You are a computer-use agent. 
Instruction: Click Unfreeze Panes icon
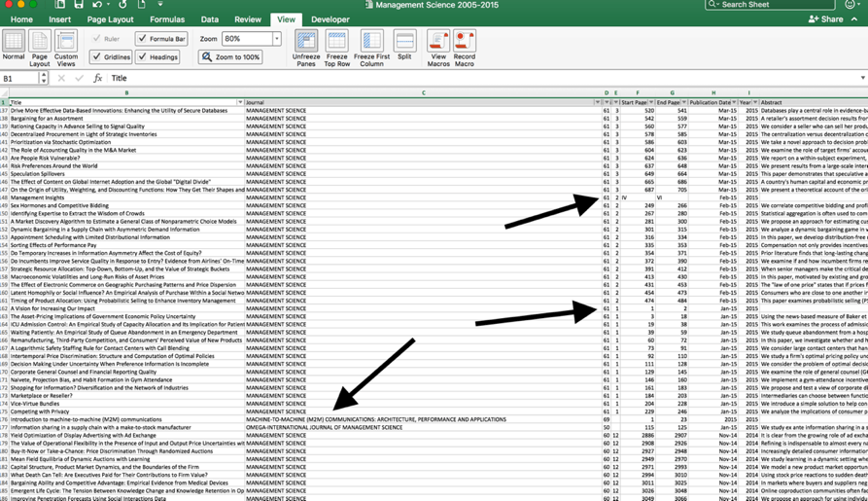[306, 41]
